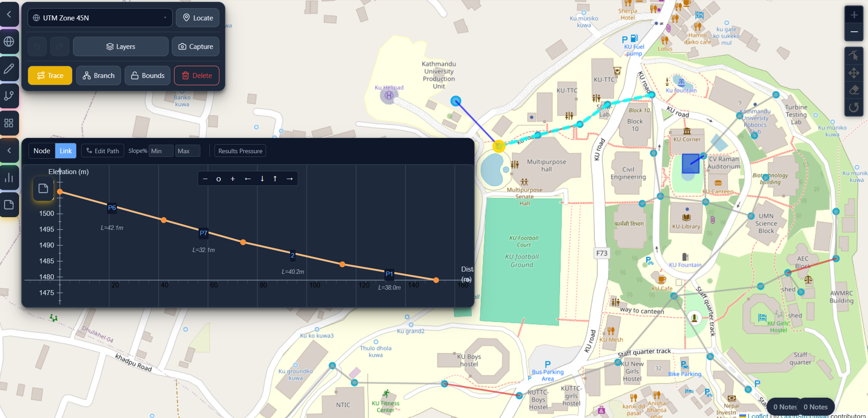Click the 'L=32.1m' length label
Viewport: 868px width, 418px height.
tap(204, 250)
